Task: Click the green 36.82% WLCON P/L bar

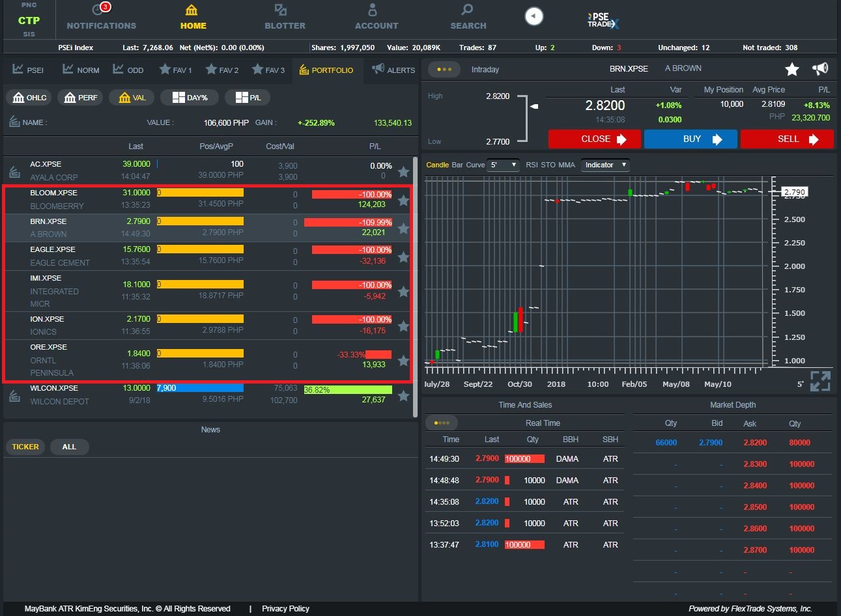Action: click(x=348, y=390)
